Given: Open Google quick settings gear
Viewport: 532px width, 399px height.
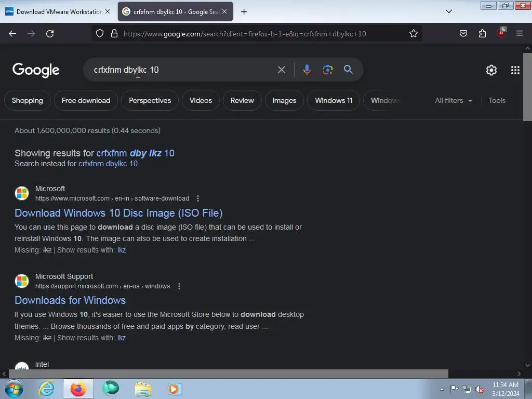Looking at the screenshot, I should (491, 70).
